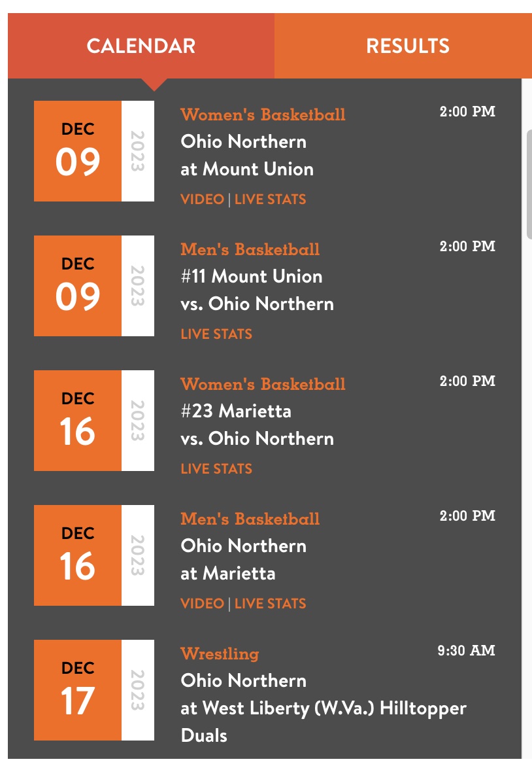Image resolution: width=532 pixels, height=768 pixels.
Task: Click the vertical scrollbar beside the event list
Action: click(x=529, y=184)
